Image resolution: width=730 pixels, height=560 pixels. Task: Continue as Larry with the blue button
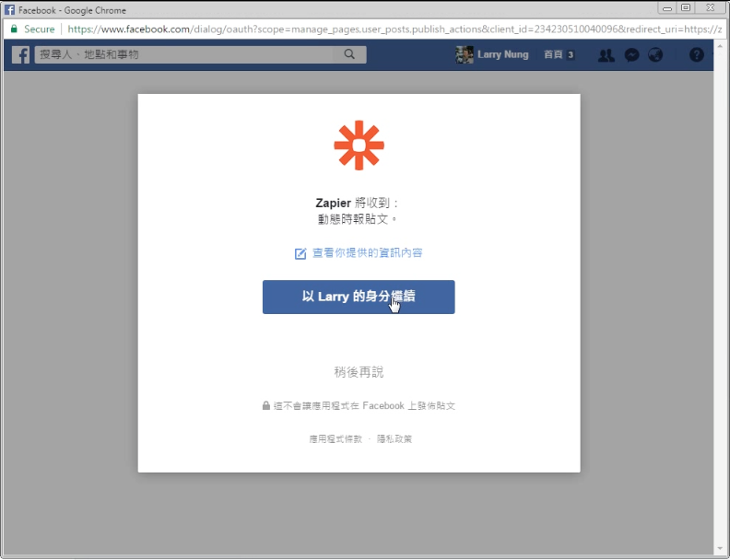point(359,297)
